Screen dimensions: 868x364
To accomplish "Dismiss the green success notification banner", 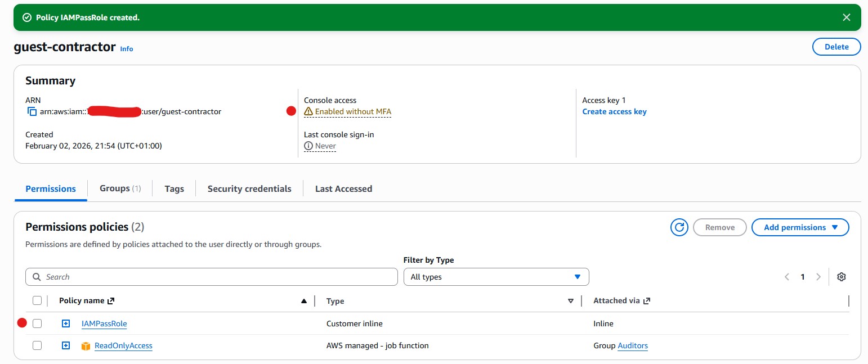I will pyautogui.click(x=846, y=17).
